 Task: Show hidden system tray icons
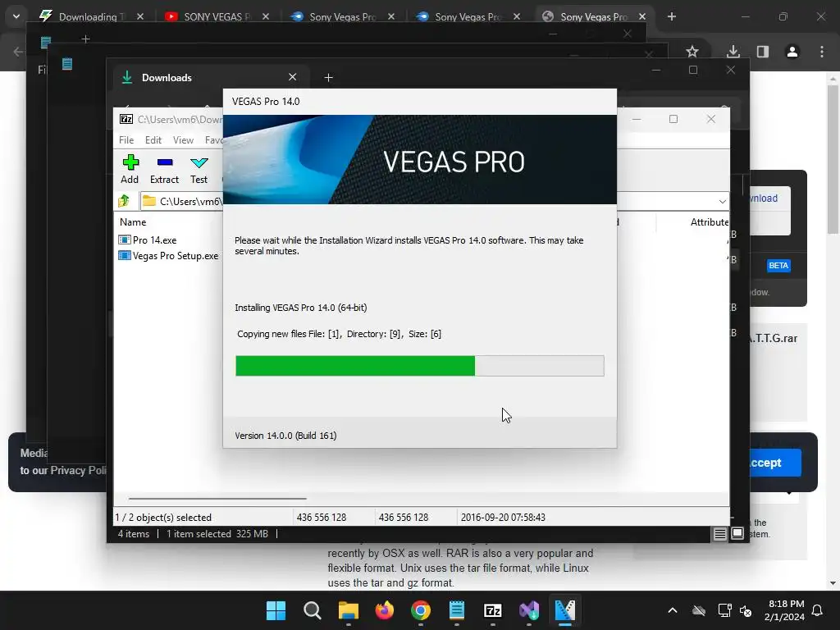(673, 610)
